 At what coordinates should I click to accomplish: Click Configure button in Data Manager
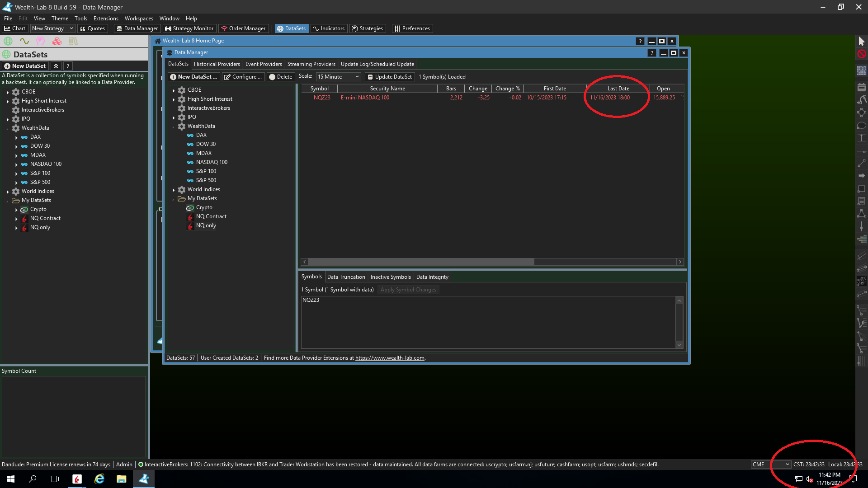[243, 77]
